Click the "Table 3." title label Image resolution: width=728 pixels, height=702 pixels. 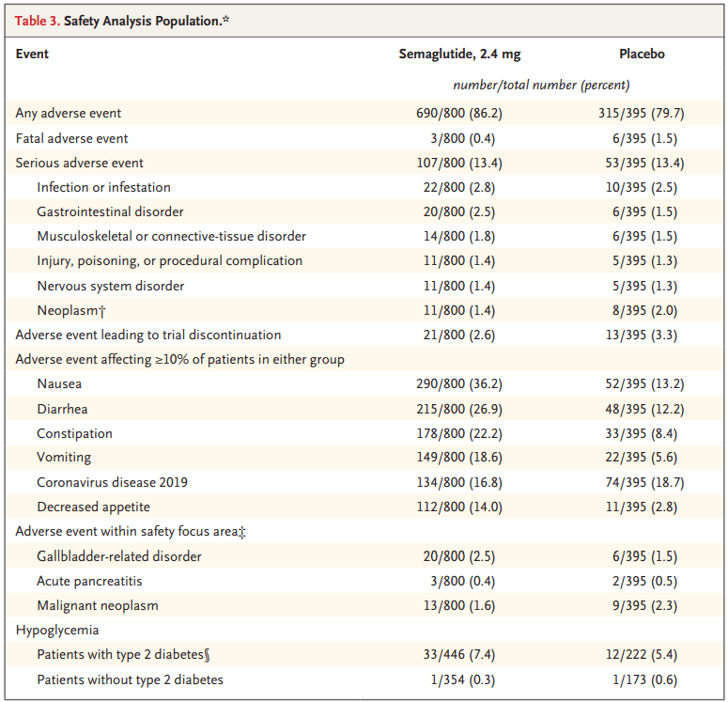pos(37,20)
